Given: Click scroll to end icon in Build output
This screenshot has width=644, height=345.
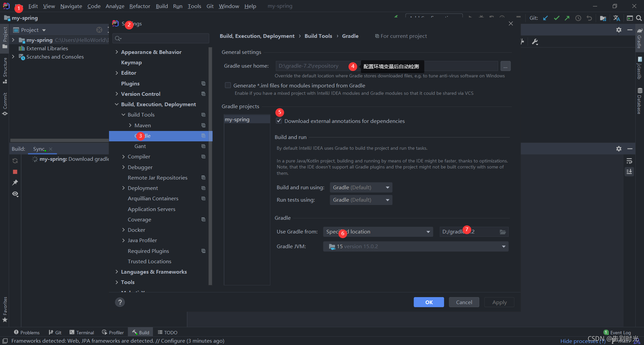Looking at the screenshot, I should click(x=629, y=171).
